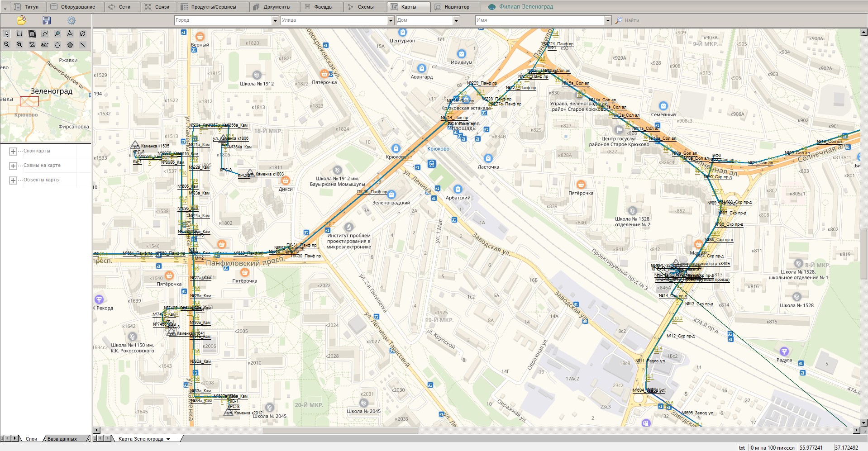
Task: Choose the empty polygon tool
Action: point(57,45)
